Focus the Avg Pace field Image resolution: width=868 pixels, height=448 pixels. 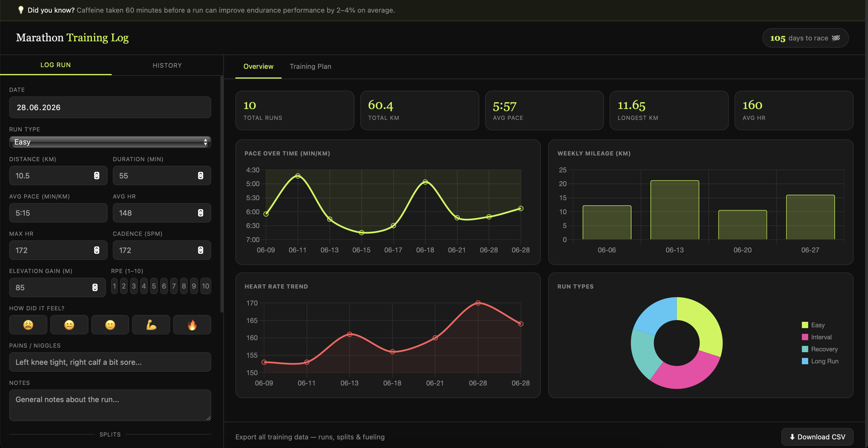[58, 213]
